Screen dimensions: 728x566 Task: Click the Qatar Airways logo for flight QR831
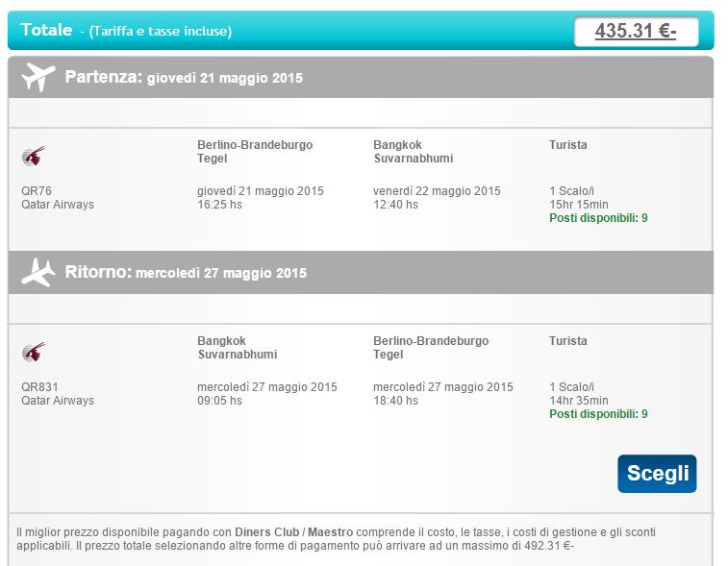(x=34, y=352)
